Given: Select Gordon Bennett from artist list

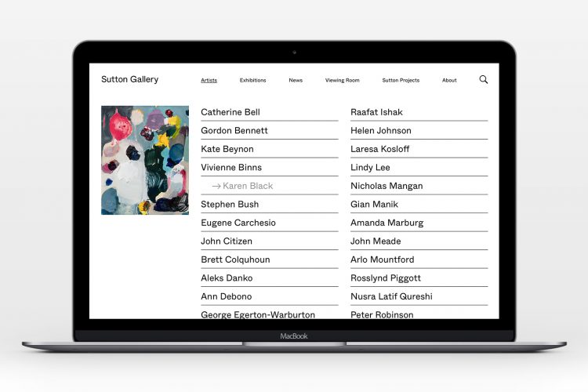Looking at the screenshot, I should [x=234, y=131].
